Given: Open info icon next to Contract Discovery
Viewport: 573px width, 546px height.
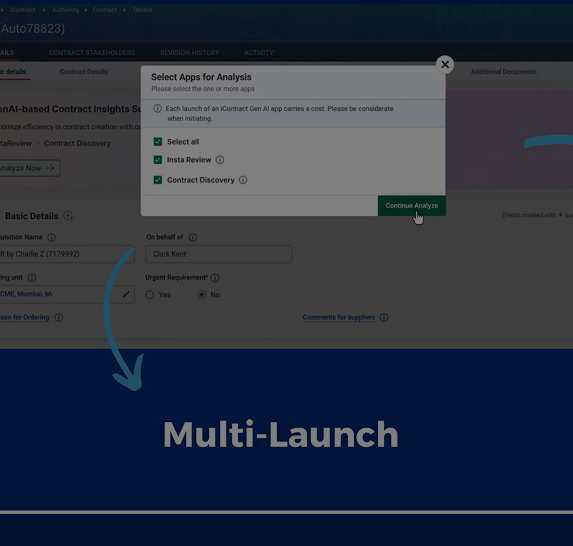Looking at the screenshot, I should (x=243, y=180).
